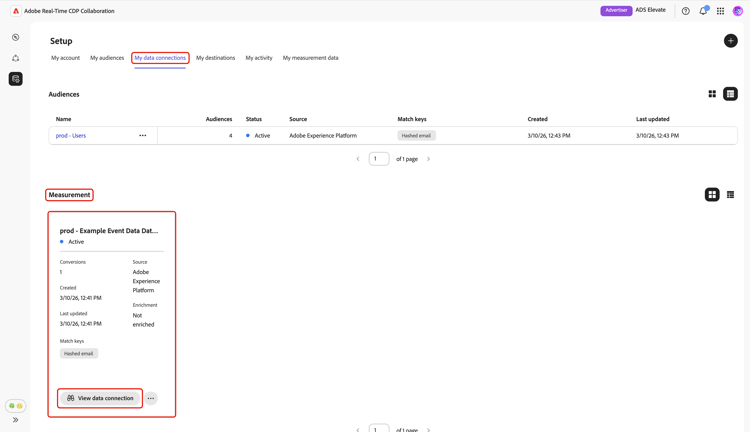This screenshot has width=750, height=432.
Task: Open the My activity tab
Action: tap(259, 58)
